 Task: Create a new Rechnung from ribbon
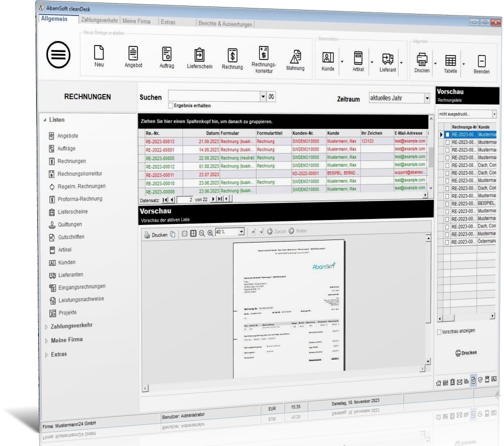pyautogui.click(x=232, y=59)
